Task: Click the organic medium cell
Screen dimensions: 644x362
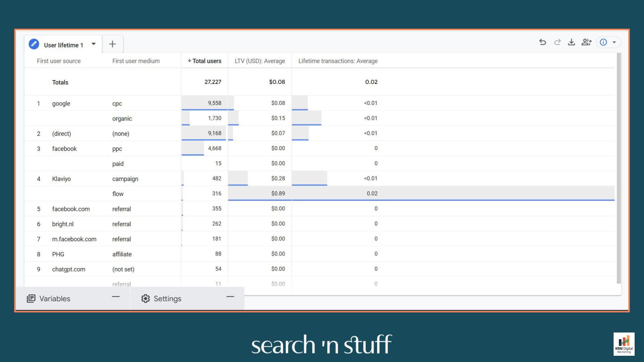Action: click(x=122, y=118)
